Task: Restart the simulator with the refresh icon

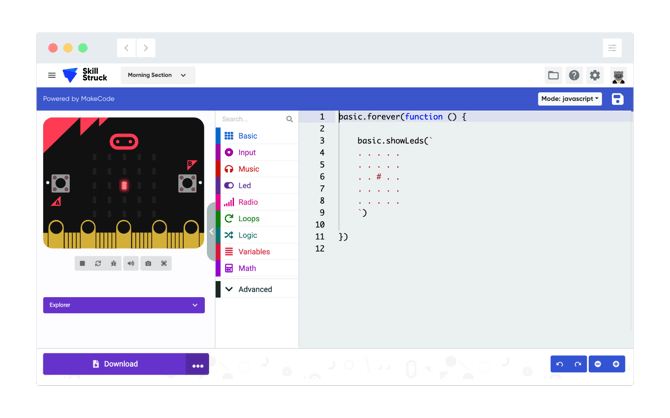Action: point(98,263)
